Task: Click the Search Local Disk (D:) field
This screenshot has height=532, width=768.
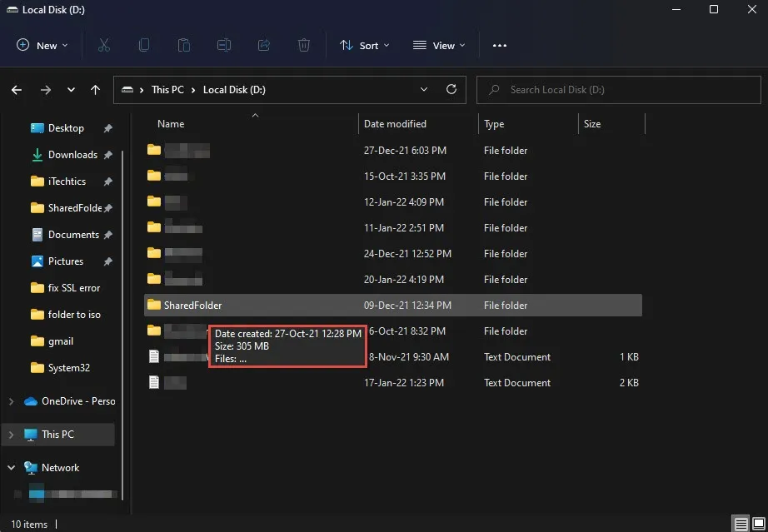Action: [x=616, y=90]
